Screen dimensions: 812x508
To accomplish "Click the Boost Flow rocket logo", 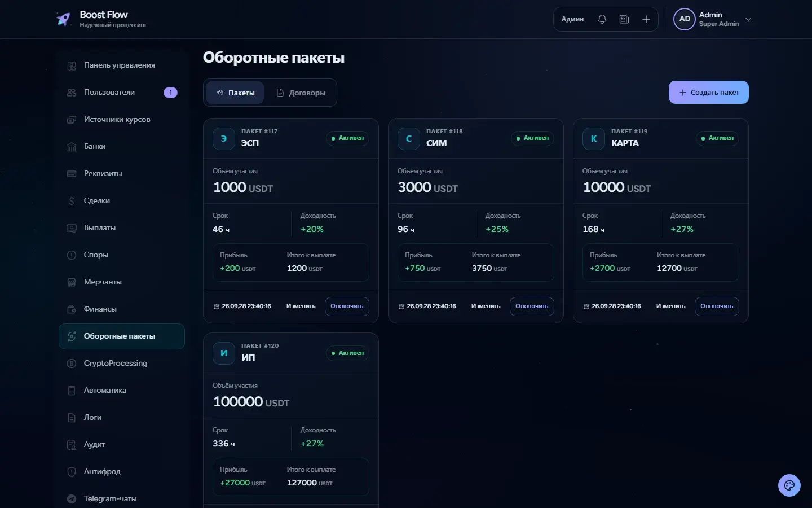I will point(63,19).
